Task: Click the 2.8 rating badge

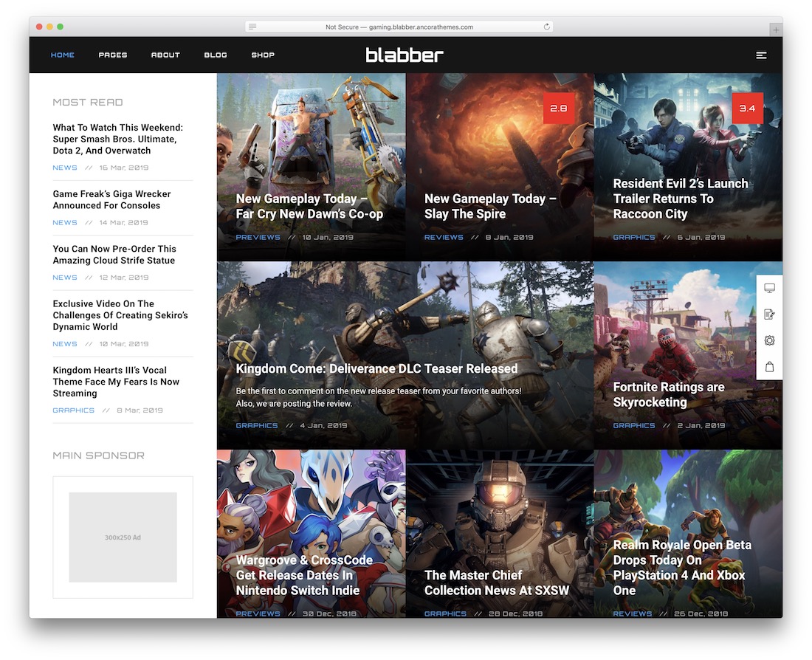Action: click(558, 109)
